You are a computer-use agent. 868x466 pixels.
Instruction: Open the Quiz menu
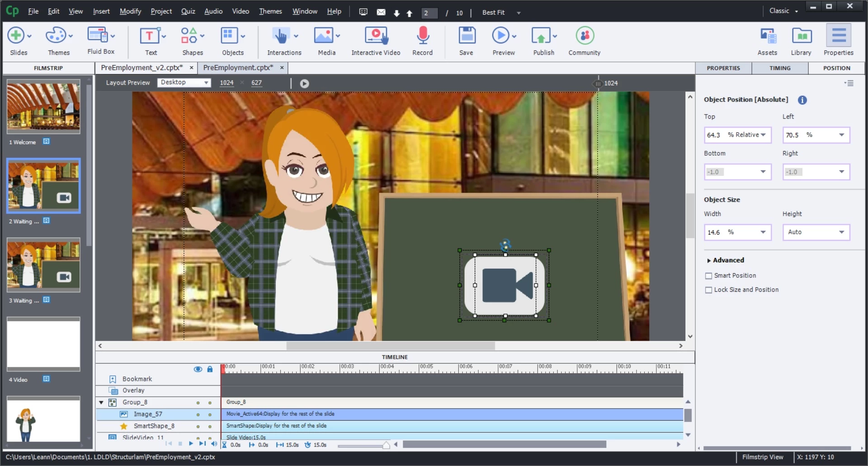pos(188,11)
